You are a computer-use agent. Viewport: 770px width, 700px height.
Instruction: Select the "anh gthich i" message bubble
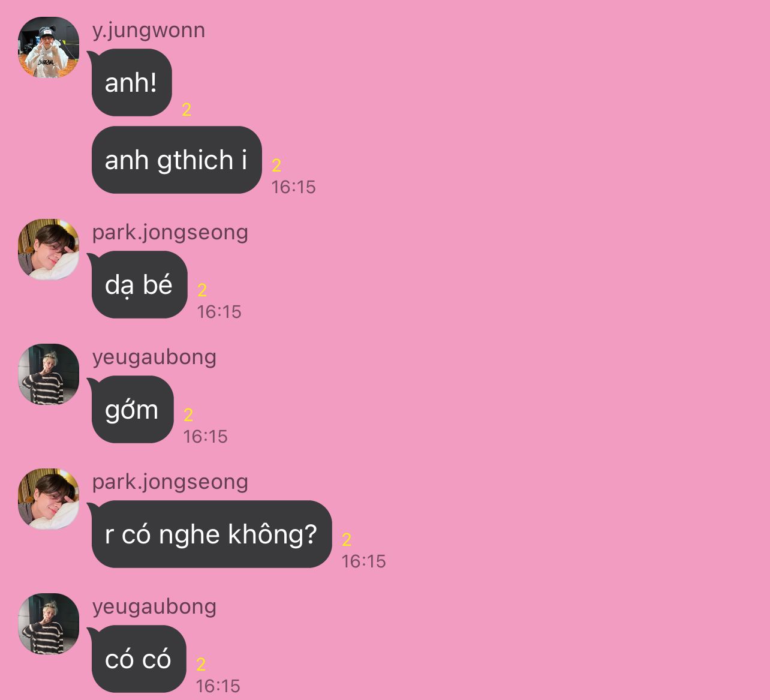pyautogui.click(x=177, y=160)
